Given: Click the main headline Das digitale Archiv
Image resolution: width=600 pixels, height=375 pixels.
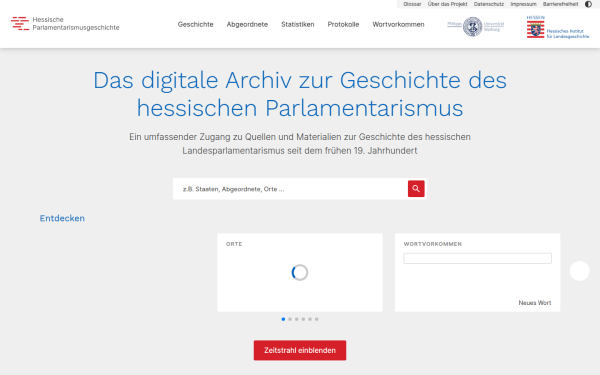Looking at the screenshot, I should (x=300, y=94).
